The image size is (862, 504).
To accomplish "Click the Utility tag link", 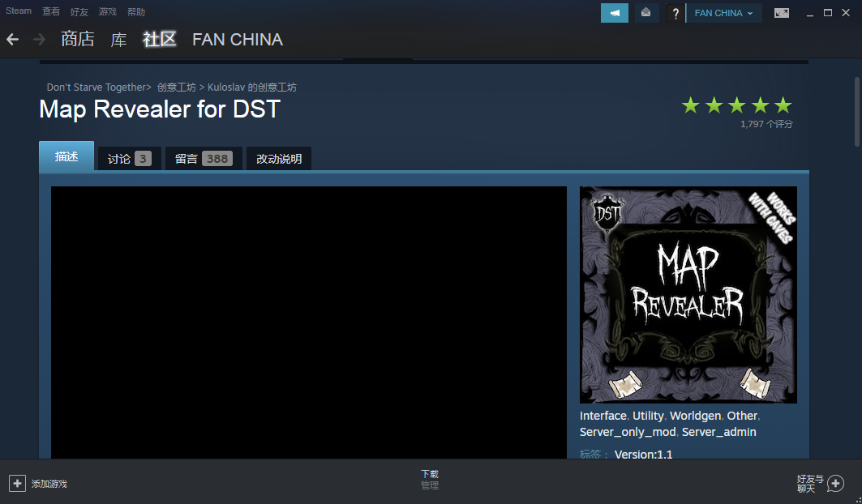I will coord(648,416).
